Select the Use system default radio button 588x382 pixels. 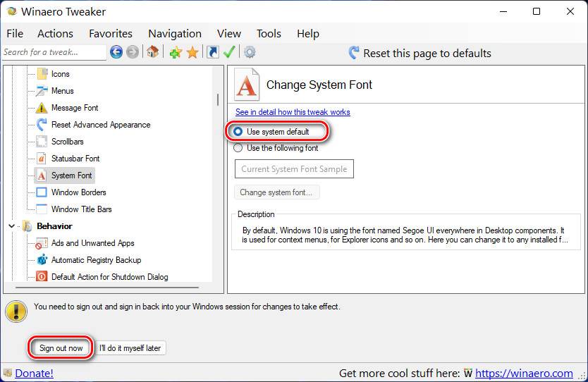point(238,132)
